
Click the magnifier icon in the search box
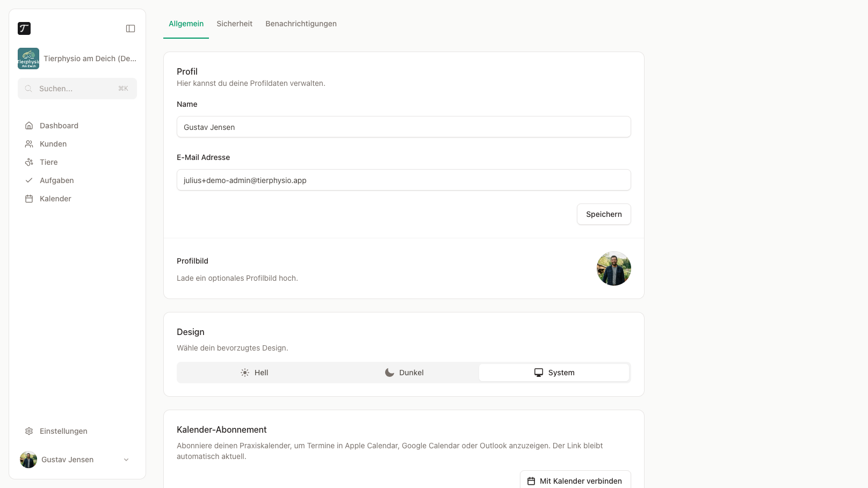(x=28, y=89)
